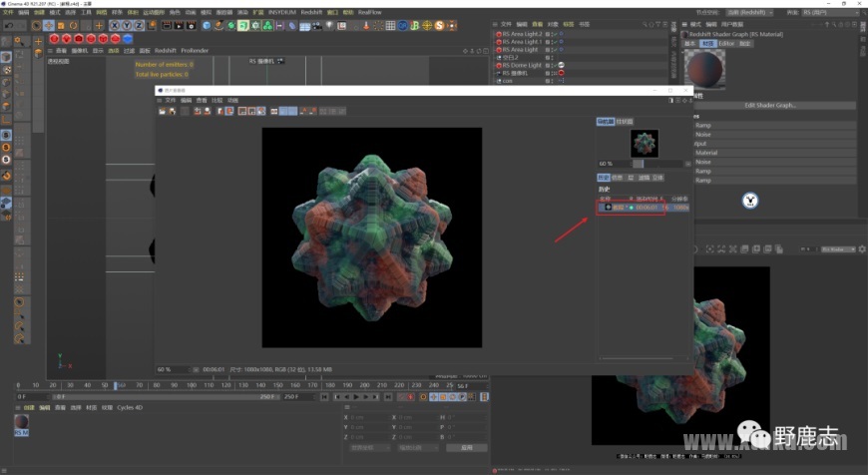The height and width of the screenshot is (475, 868).
Task: Open Cycles 4D menu in material manager
Action: (130, 407)
